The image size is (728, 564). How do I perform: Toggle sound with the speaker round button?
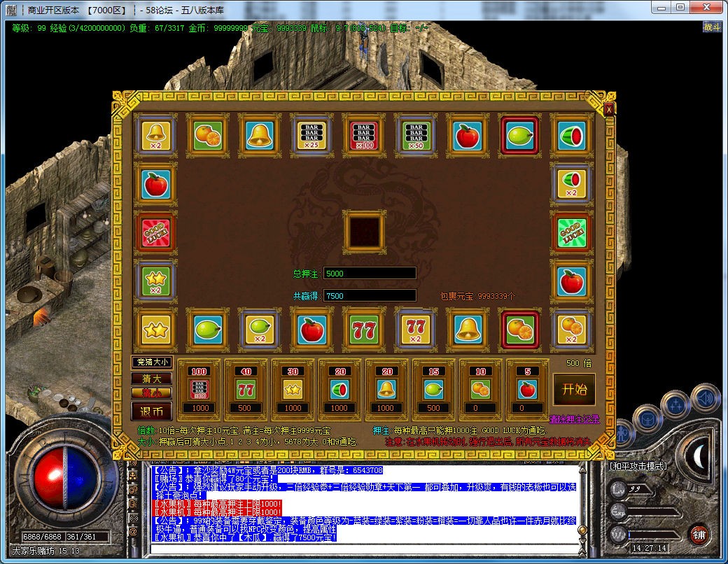pyautogui.click(x=705, y=397)
